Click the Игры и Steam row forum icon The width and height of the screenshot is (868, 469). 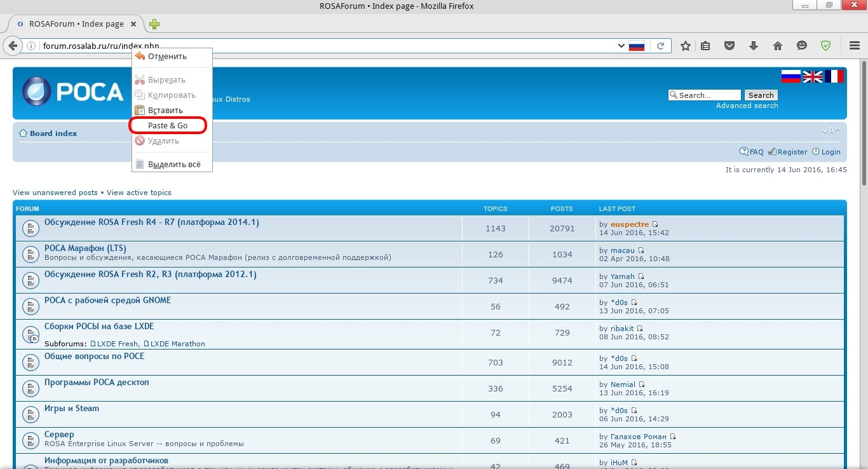coord(30,415)
